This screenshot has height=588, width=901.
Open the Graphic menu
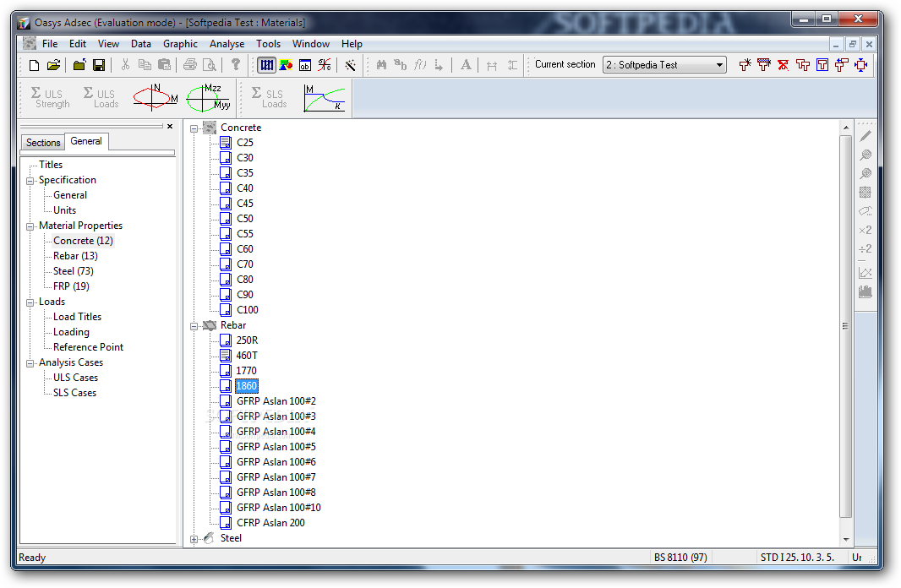[x=180, y=44]
